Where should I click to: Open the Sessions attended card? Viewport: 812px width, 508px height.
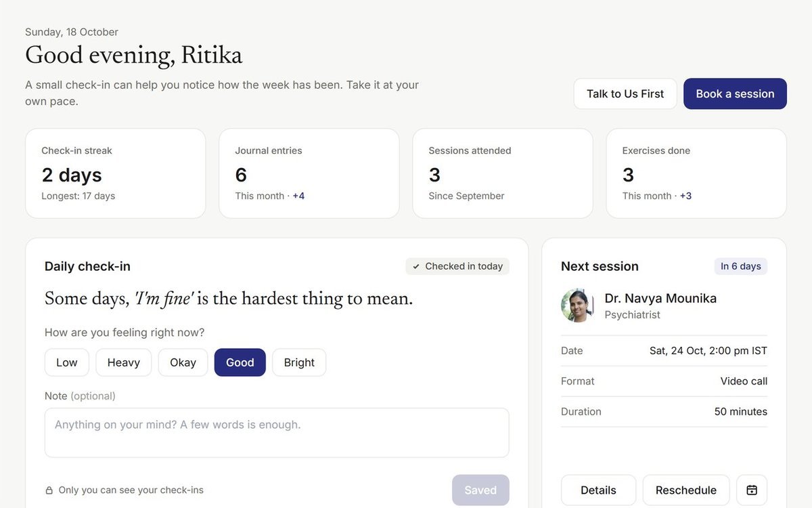pos(503,173)
